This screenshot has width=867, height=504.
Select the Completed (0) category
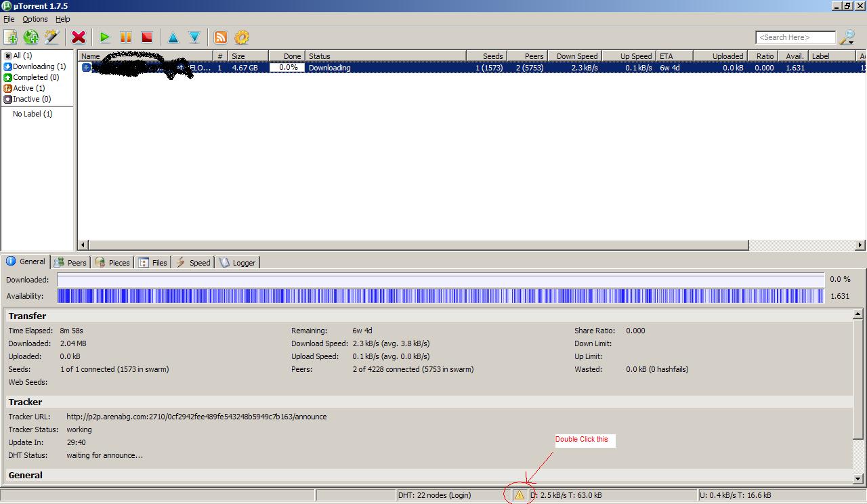point(35,77)
